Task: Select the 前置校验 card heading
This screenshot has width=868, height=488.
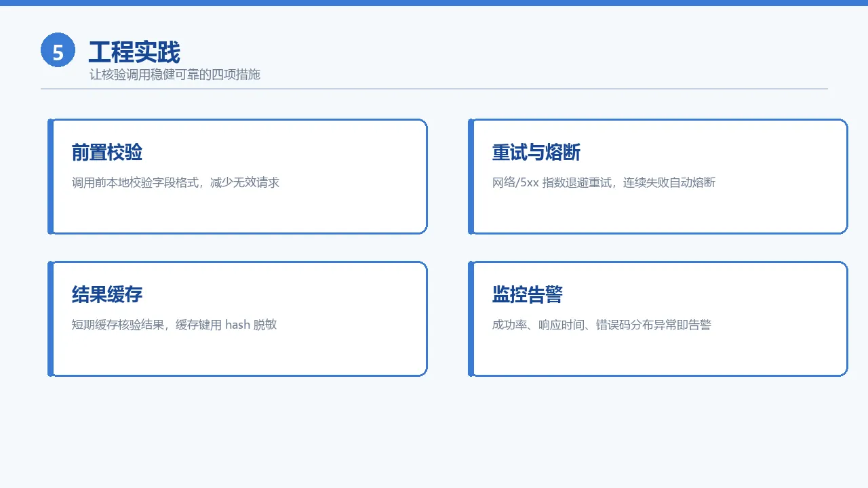Action: tap(107, 152)
